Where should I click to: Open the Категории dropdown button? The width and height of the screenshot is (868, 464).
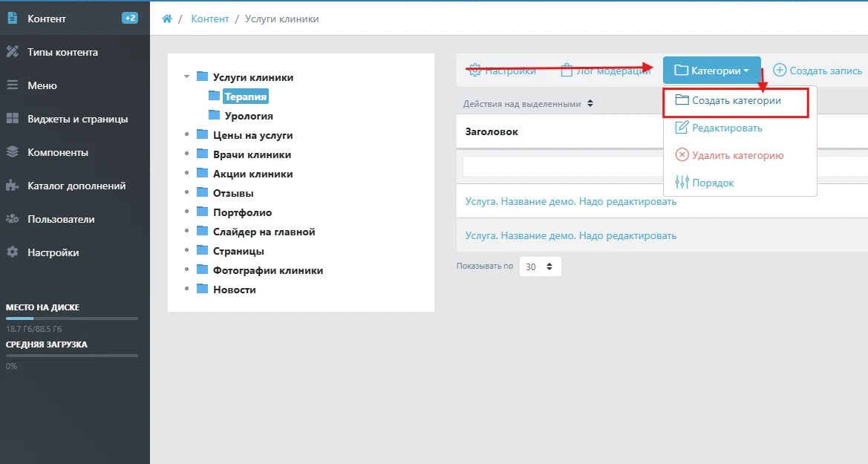[711, 71]
